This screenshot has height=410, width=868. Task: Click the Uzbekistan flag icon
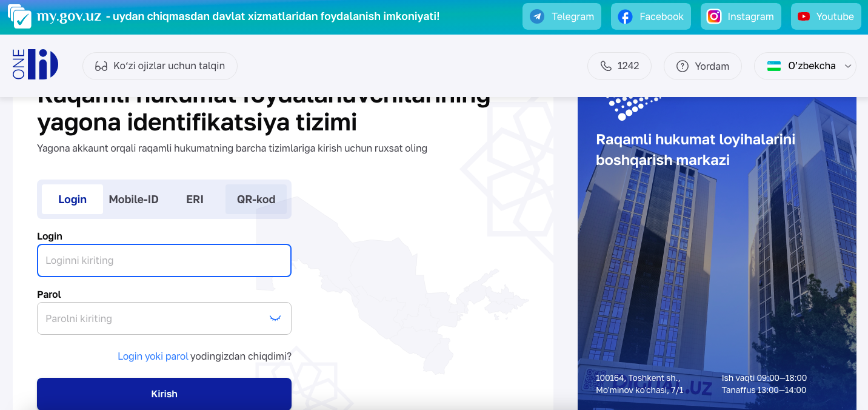pyautogui.click(x=774, y=66)
